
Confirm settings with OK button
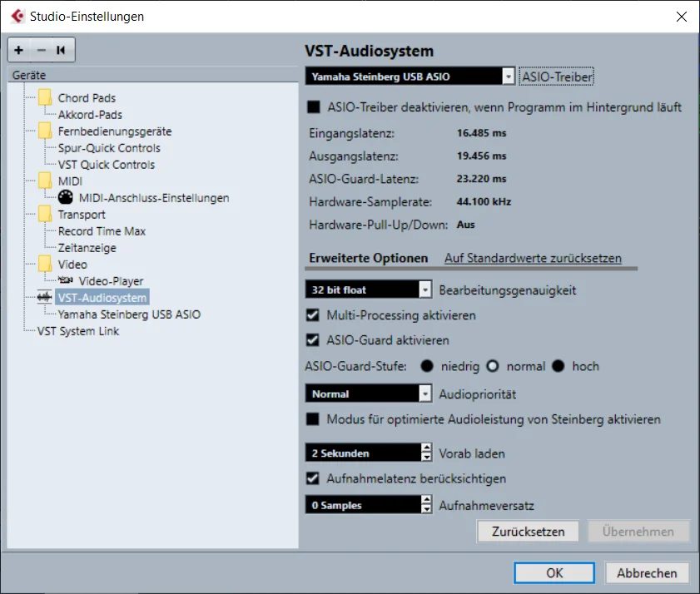pos(554,572)
